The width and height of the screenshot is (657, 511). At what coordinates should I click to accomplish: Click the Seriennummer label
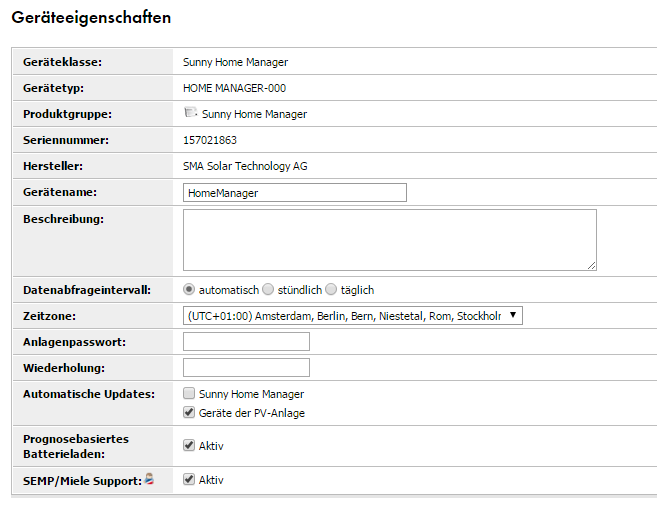(66, 140)
